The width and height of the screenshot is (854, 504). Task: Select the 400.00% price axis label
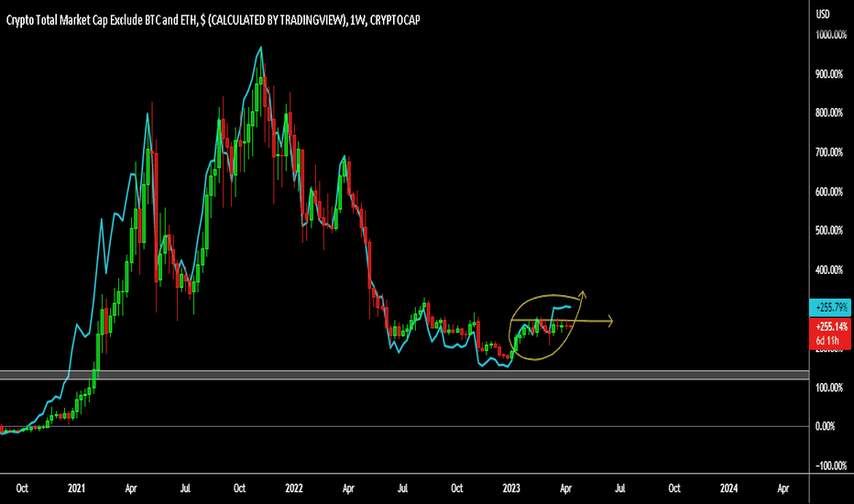829,269
